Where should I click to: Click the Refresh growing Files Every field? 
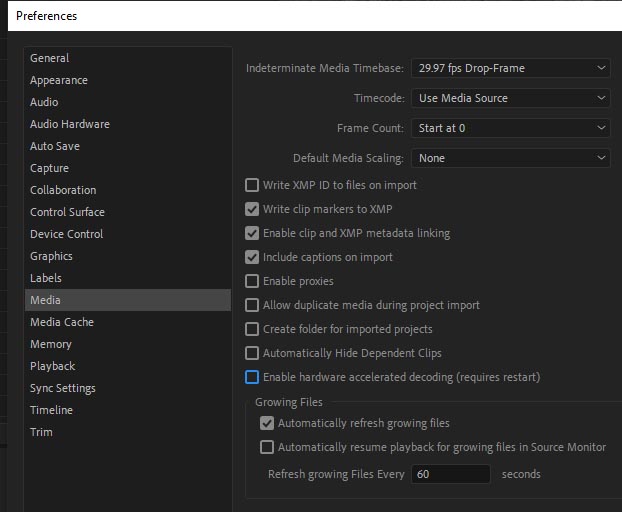coord(449,474)
